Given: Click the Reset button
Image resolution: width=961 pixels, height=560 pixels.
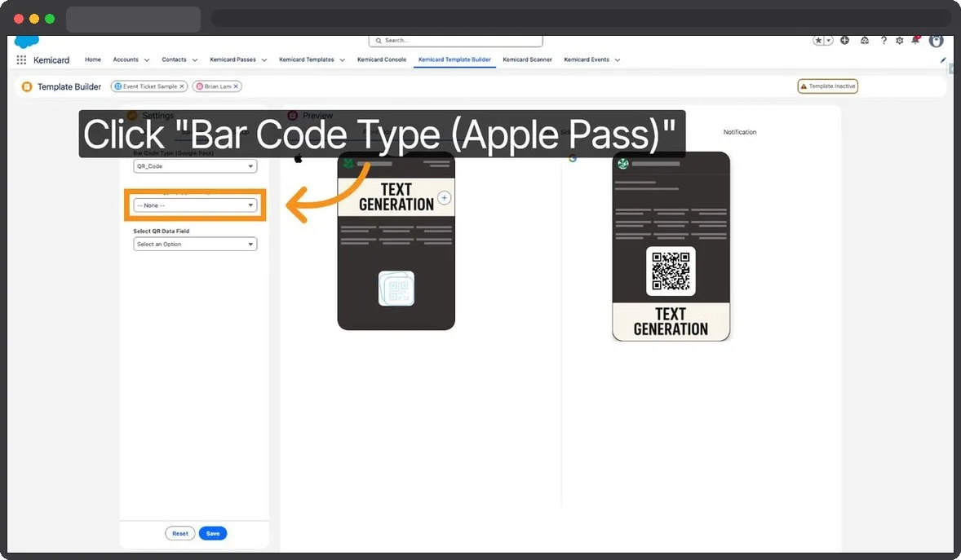Looking at the screenshot, I should [180, 534].
